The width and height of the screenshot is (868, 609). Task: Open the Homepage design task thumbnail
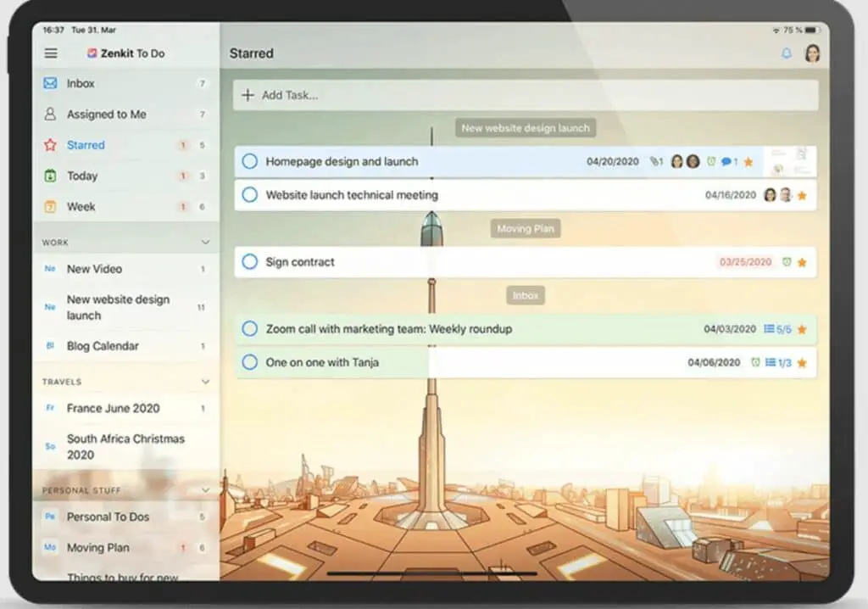tap(789, 161)
